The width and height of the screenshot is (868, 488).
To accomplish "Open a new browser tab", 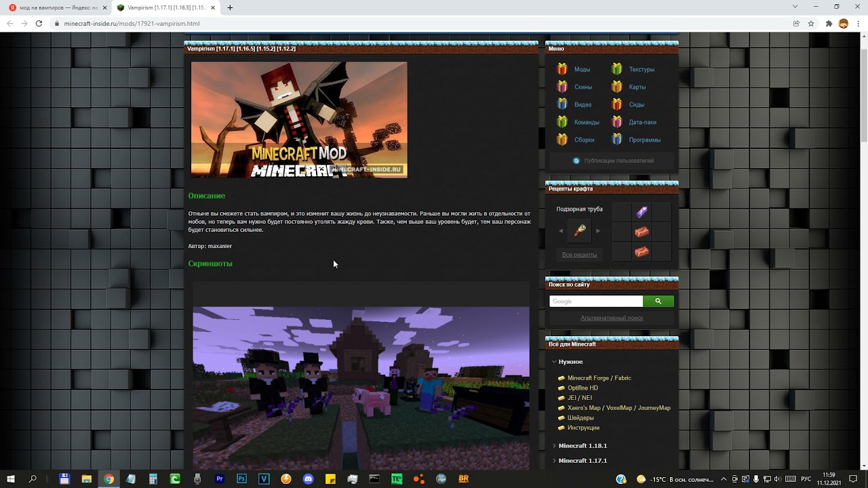I will (230, 7).
